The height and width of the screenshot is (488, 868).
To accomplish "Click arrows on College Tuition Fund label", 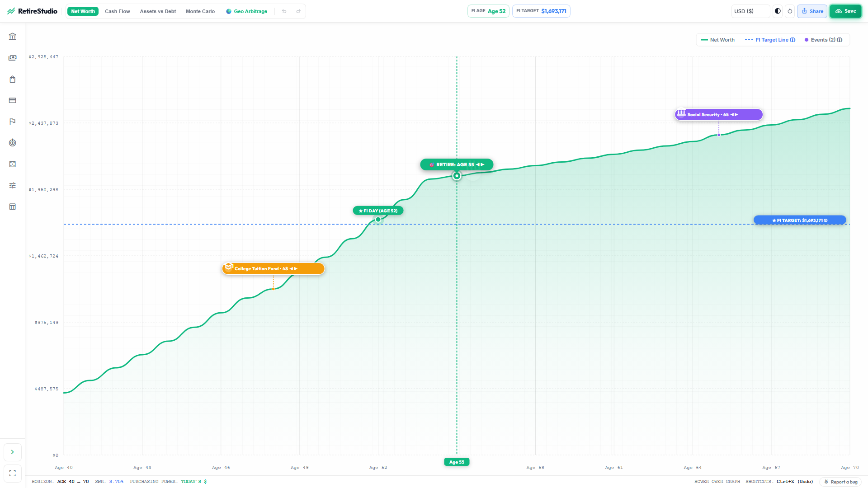I will tap(293, 268).
